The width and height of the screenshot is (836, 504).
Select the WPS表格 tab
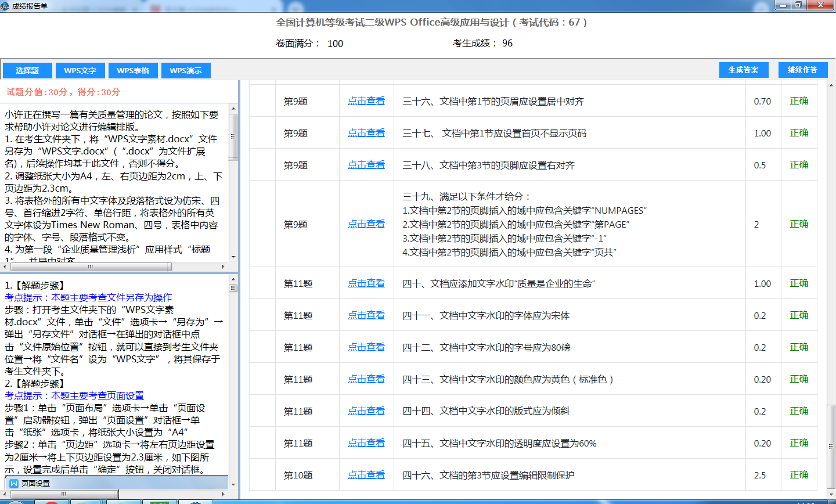pos(133,70)
